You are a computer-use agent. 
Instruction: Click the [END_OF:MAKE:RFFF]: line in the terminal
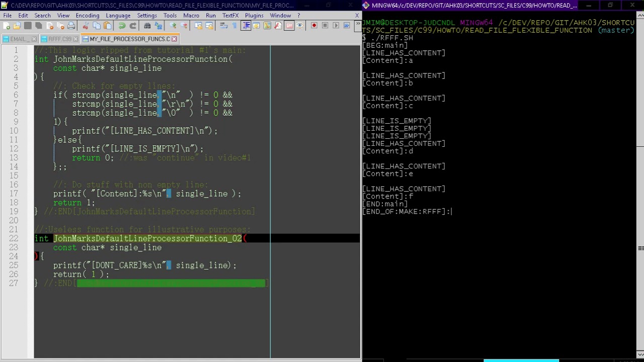(407, 212)
